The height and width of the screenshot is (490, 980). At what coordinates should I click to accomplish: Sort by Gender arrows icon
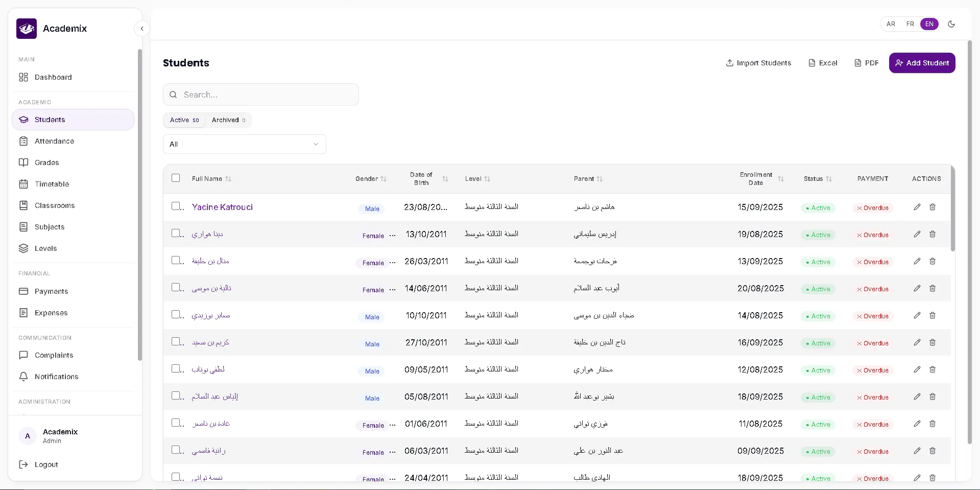pos(384,179)
